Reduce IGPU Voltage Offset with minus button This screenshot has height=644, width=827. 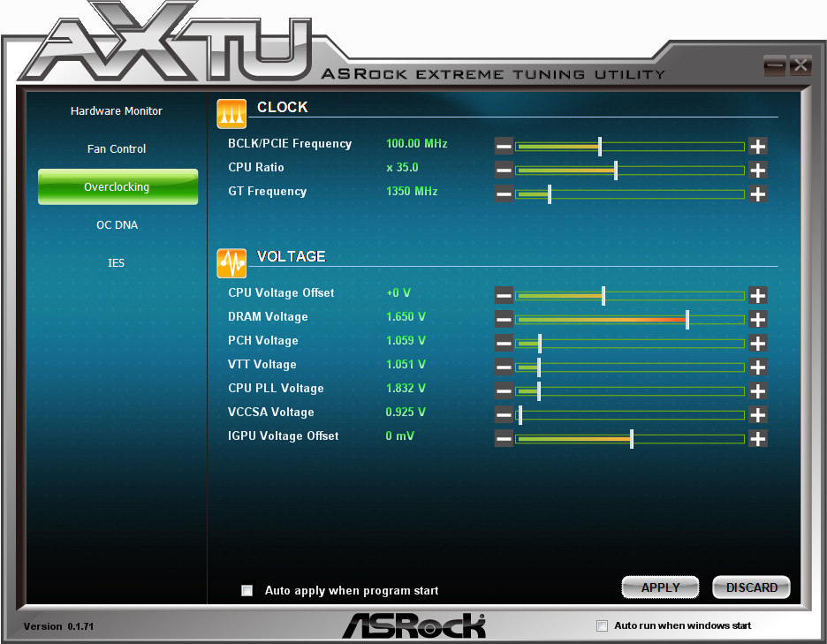504,438
